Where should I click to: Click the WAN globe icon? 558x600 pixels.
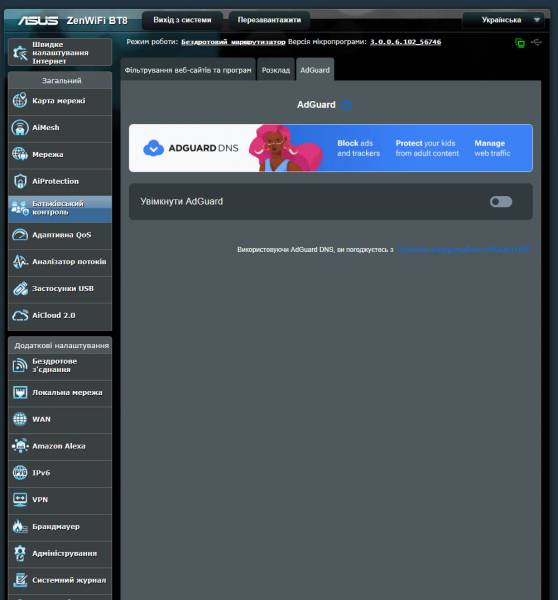point(20,419)
